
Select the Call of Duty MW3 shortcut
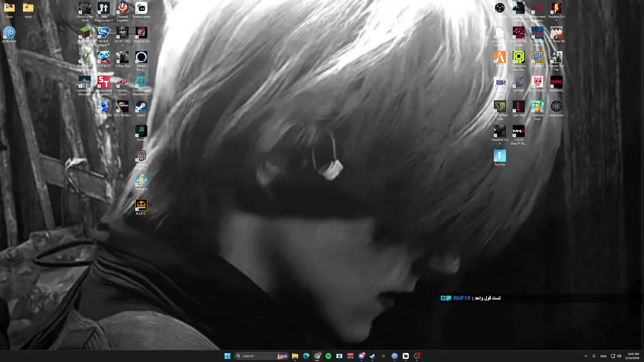pos(519,135)
